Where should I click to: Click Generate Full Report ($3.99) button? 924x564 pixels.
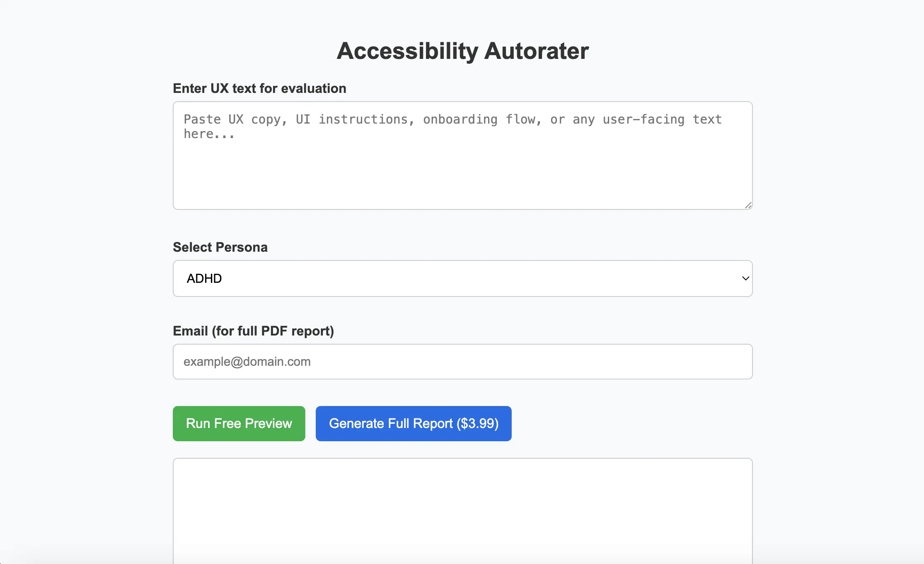[414, 423]
